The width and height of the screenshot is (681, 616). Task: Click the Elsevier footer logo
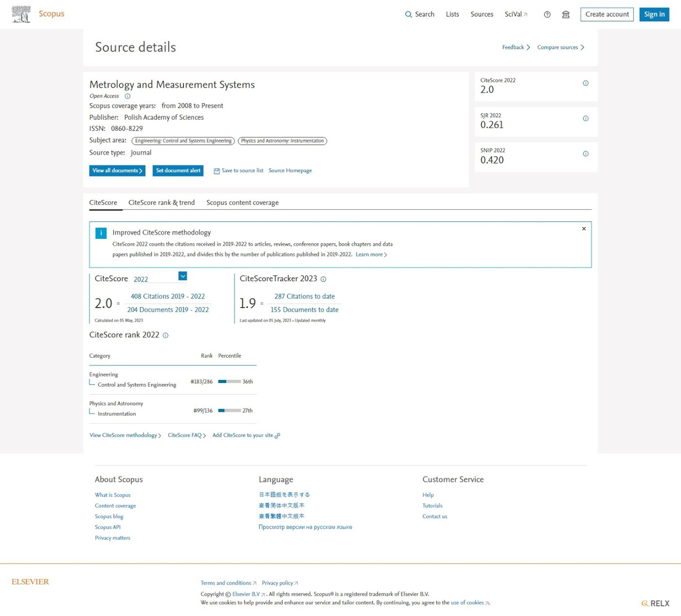point(30,582)
